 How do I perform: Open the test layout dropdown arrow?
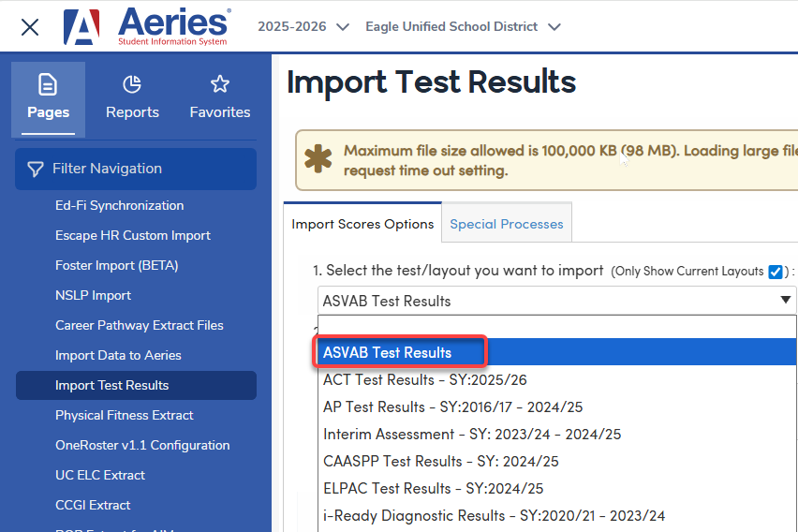point(785,300)
